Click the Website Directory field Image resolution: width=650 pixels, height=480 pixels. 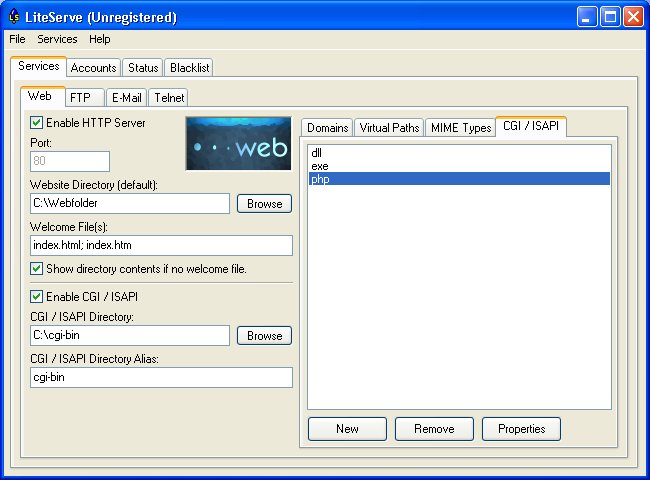(130, 204)
